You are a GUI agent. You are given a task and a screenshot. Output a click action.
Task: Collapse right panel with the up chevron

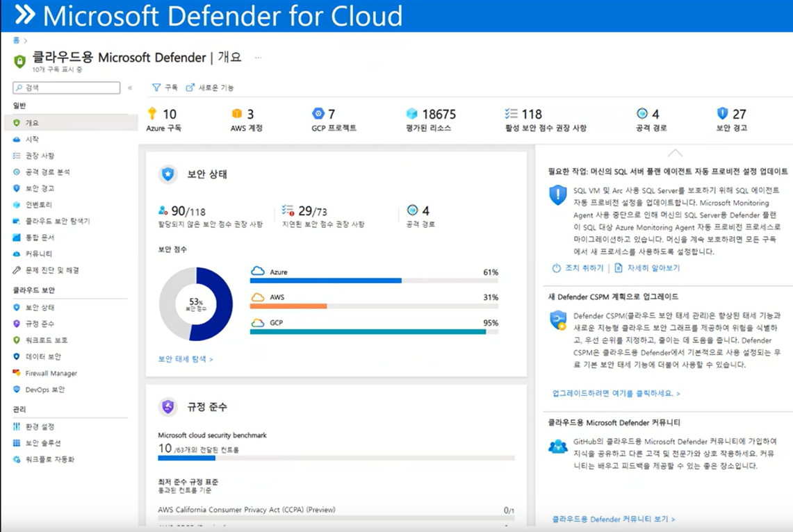click(x=675, y=153)
